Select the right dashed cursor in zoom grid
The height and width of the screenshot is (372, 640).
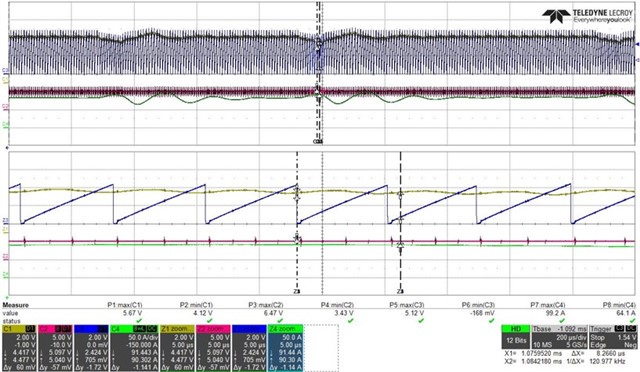tap(400, 223)
